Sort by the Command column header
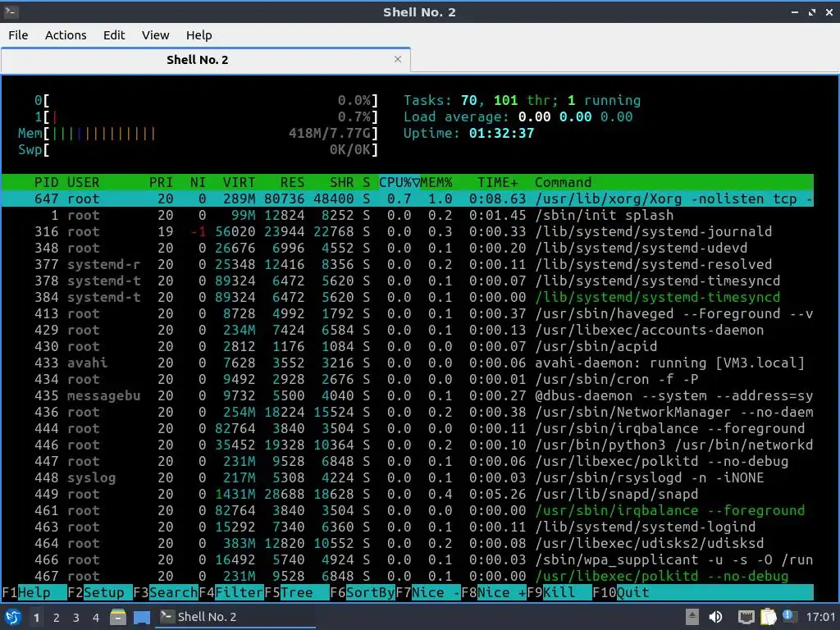 click(563, 182)
